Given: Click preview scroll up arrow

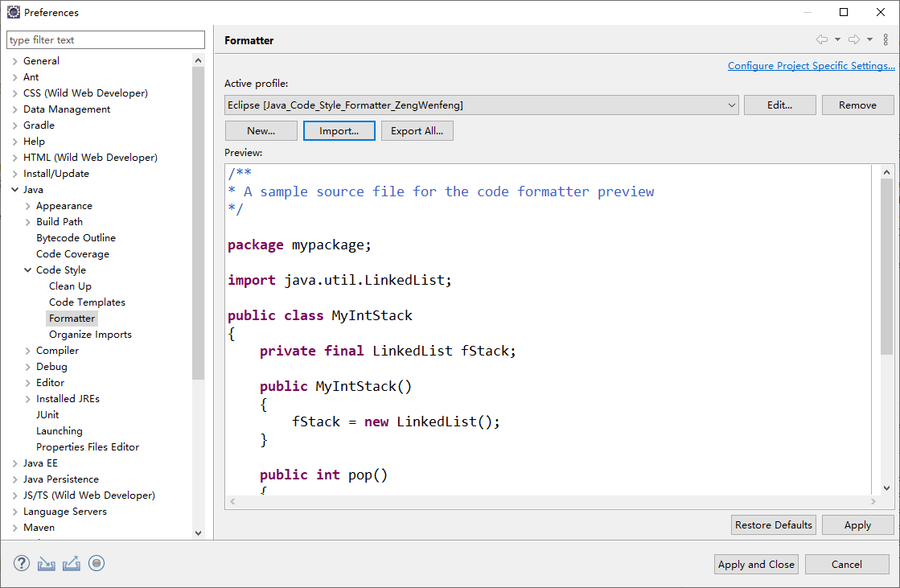Looking at the screenshot, I should 886,171.
